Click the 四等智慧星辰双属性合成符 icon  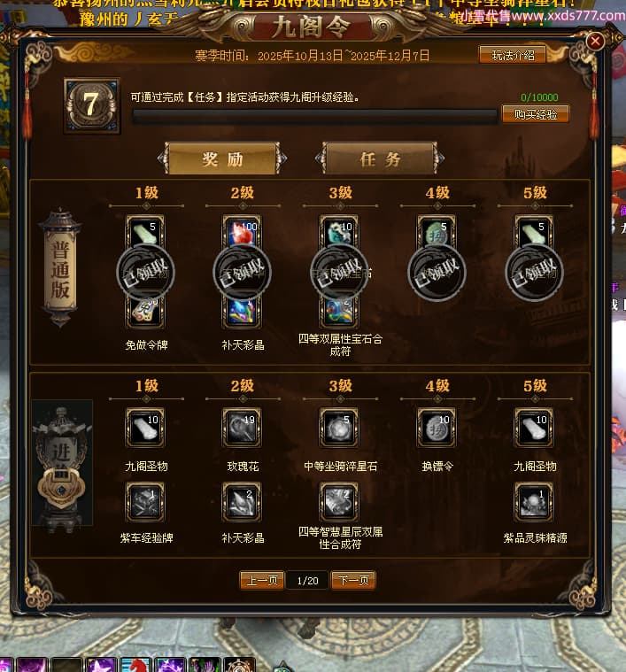tap(339, 501)
